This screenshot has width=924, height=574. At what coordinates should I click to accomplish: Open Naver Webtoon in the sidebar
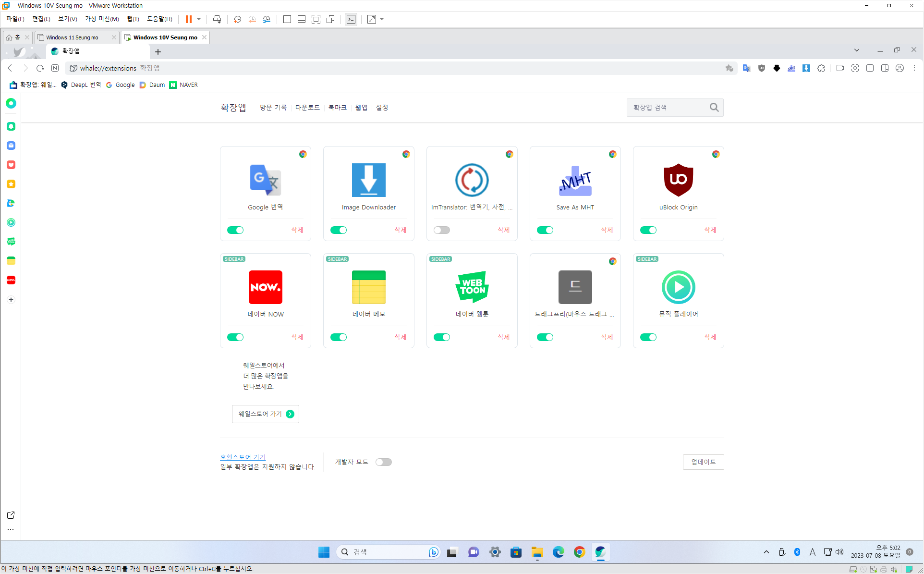pos(11,242)
